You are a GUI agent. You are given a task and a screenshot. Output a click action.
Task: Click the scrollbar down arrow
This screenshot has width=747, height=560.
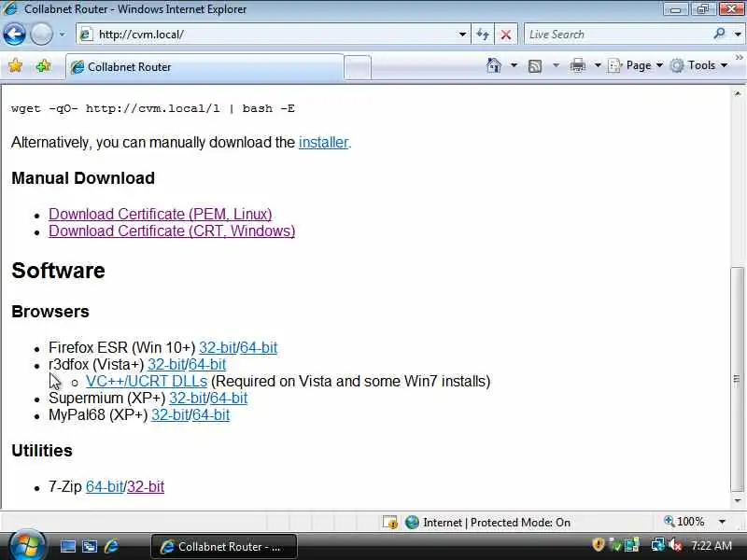tap(737, 500)
